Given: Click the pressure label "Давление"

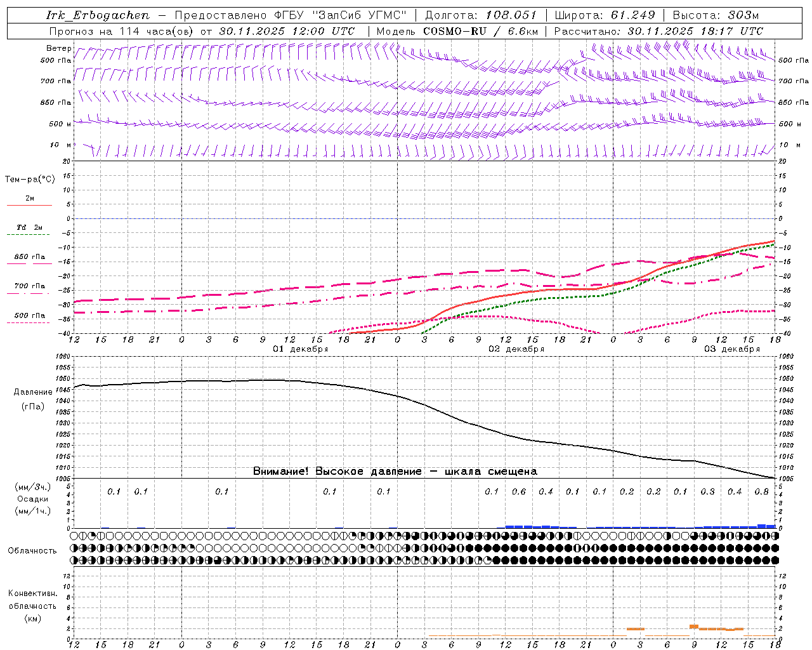Looking at the screenshot, I should coord(33,392).
